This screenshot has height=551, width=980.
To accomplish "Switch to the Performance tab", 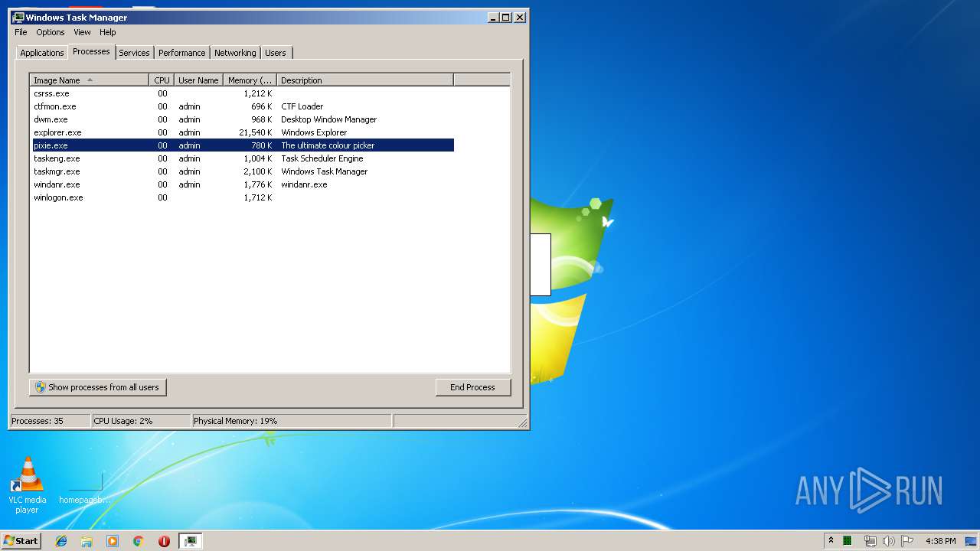I will [x=182, y=53].
